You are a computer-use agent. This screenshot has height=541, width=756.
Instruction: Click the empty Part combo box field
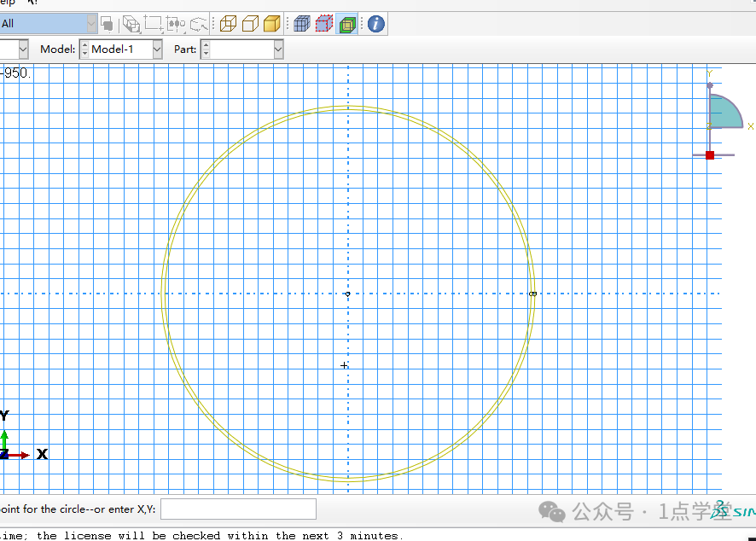point(241,49)
